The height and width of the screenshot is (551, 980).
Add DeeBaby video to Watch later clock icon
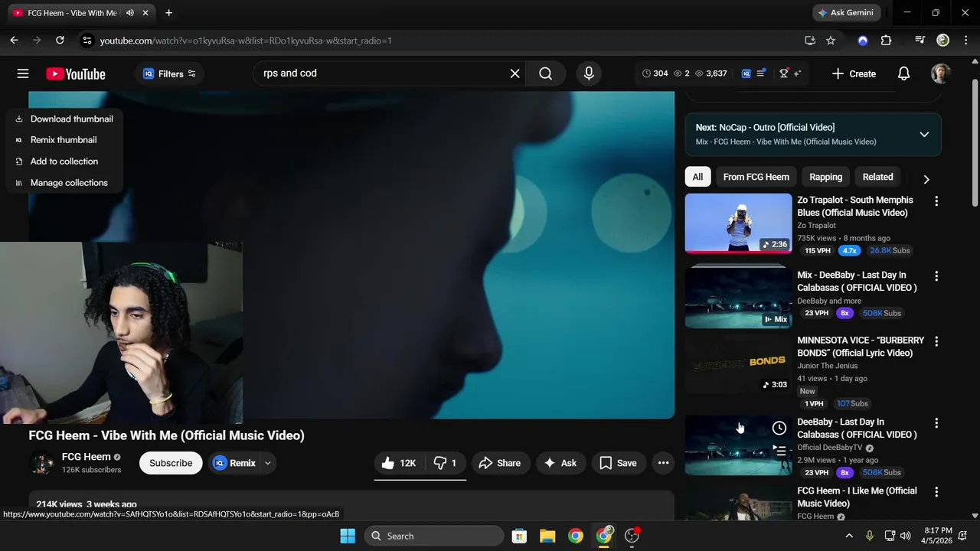pyautogui.click(x=779, y=428)
